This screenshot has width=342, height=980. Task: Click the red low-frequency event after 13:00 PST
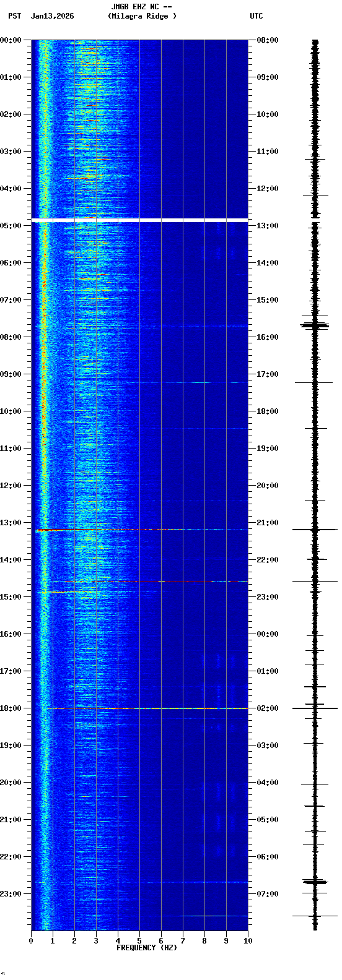point(65,530)
